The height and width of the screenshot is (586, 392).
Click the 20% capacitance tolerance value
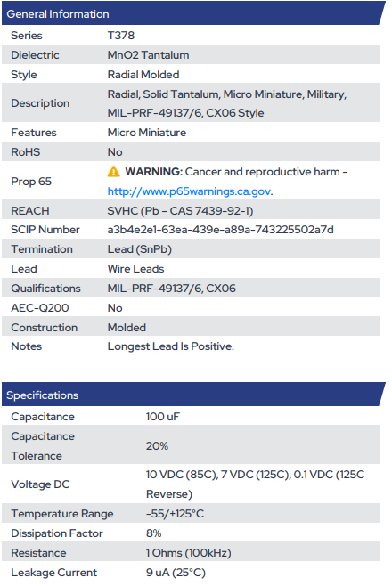point(157,446)
